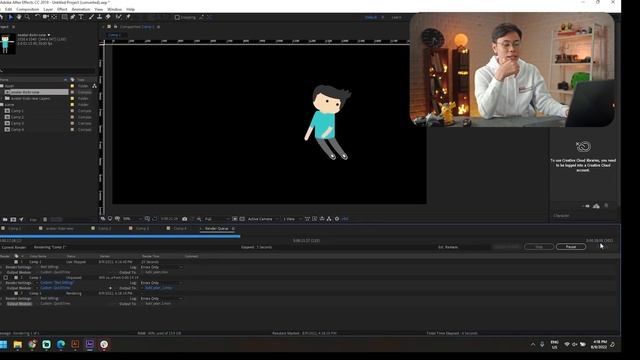
Task: Click the flowchart icon in Project panel
Action: click(x=94, y=86)
